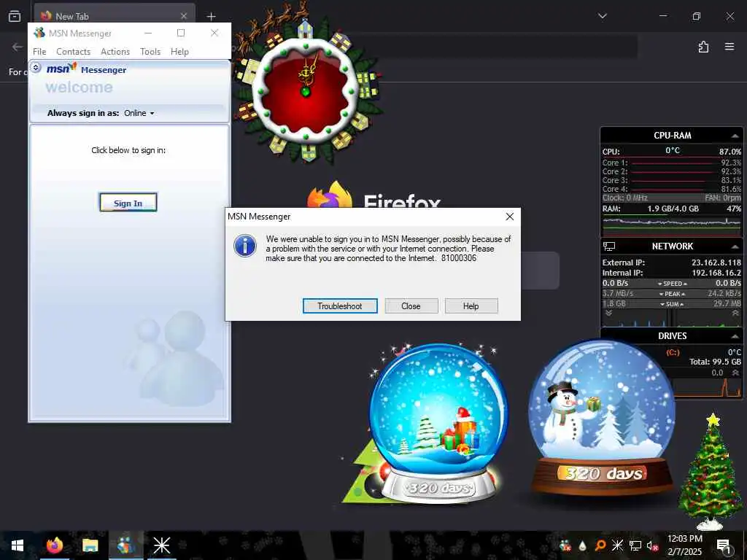Click the Core 1 usage bar
This screenshot has width=747, height=560.
(x=675, y=164)
